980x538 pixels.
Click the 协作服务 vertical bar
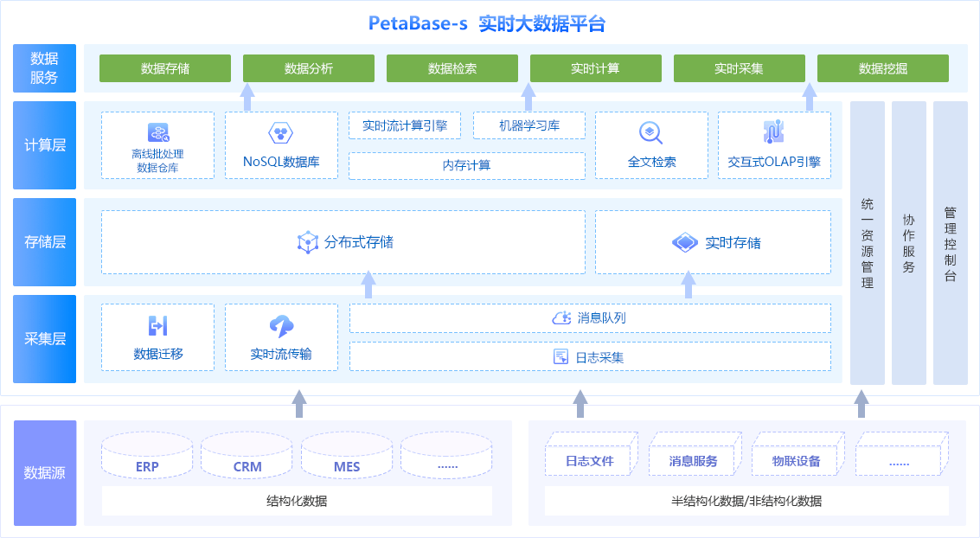click(x=909, y=243)
